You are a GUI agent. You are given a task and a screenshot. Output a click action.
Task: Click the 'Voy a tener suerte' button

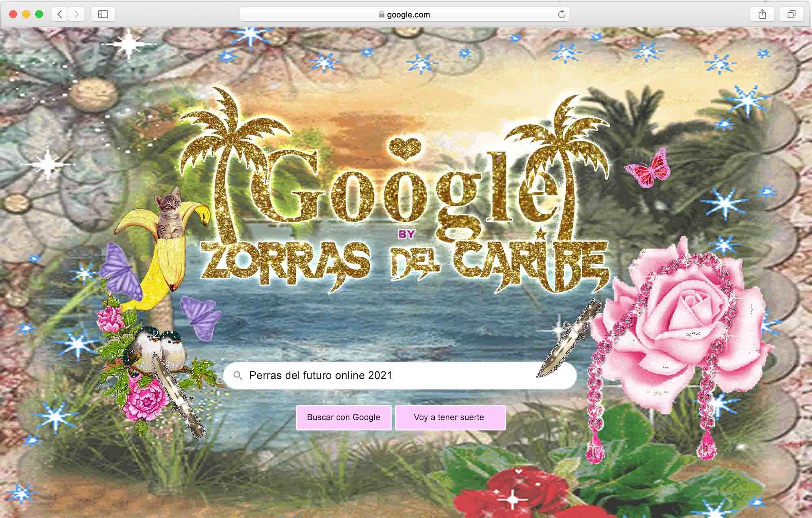450,417
